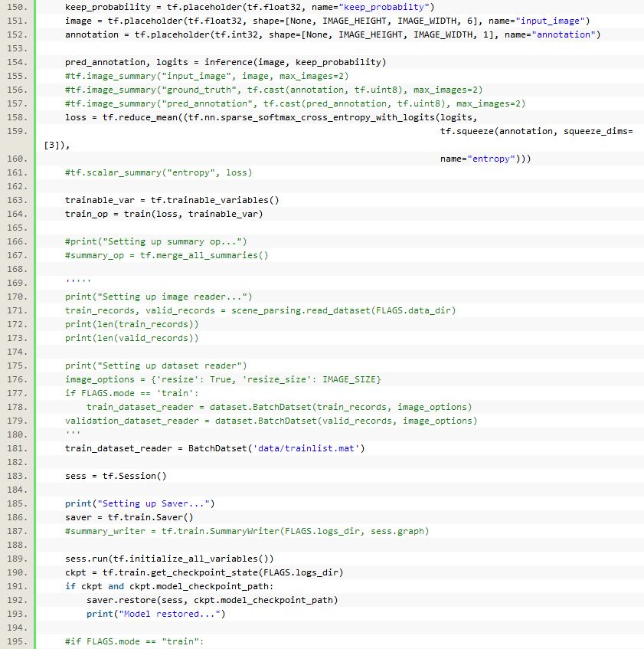The image size is (644, 649).
Task: Click print("Model restored...") line
Action: click(156, 615)
